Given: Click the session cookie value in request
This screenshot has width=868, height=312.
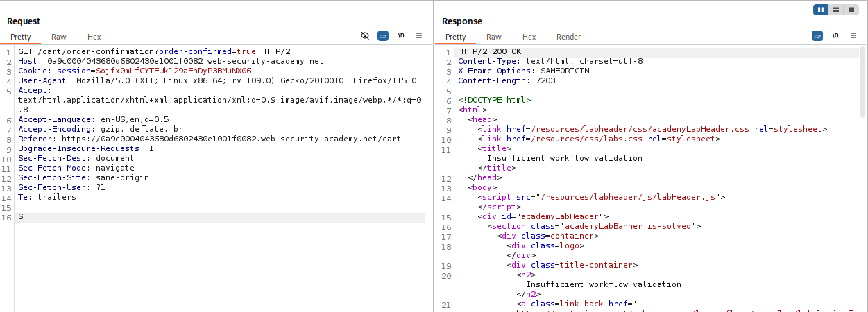Looking at the screenshot, I should point(173,71).
